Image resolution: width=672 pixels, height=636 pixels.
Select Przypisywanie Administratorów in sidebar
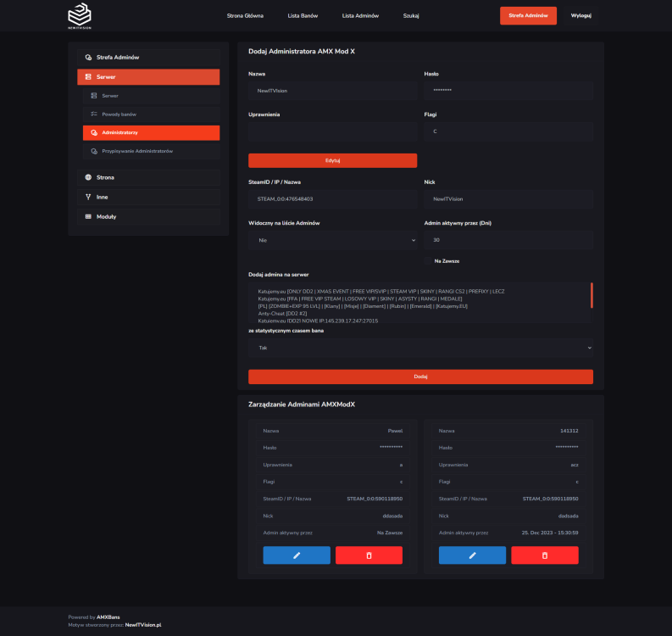pos(152,151)
